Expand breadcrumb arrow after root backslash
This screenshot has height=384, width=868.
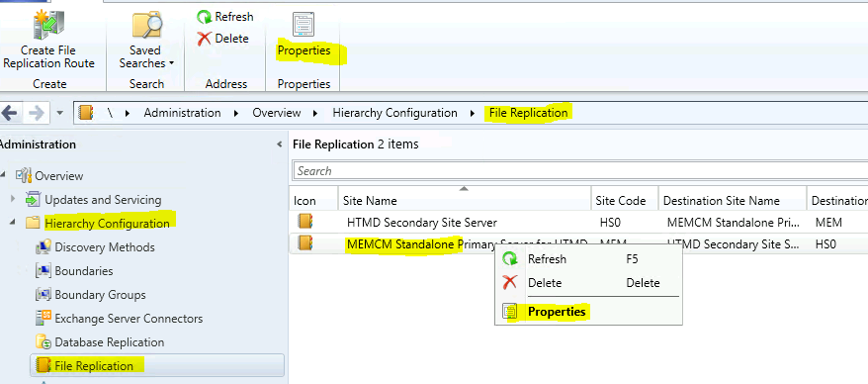(x=127, y=114)
